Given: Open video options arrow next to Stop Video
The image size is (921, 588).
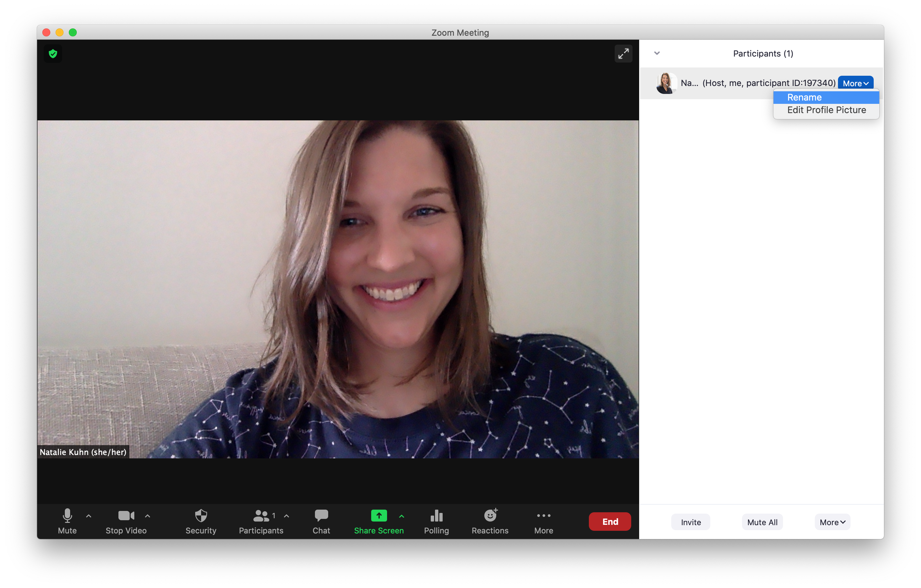Looking at the screenshot, I should (x=148, y=516).
